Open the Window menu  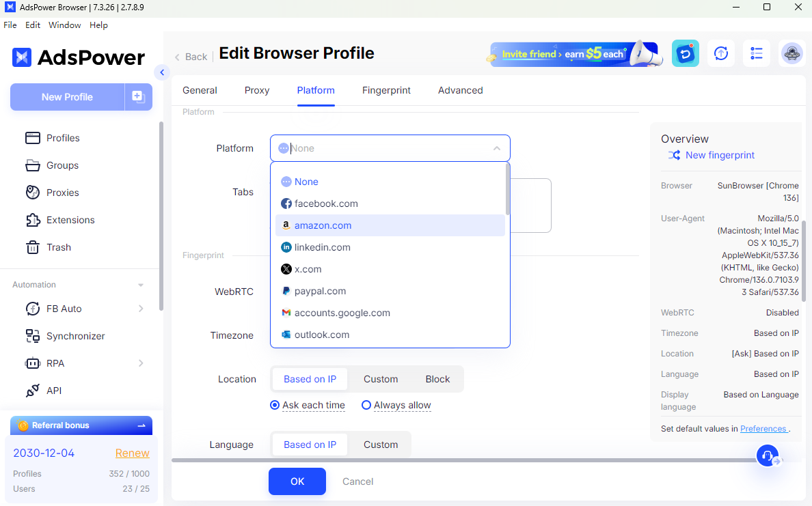(64, 25)
